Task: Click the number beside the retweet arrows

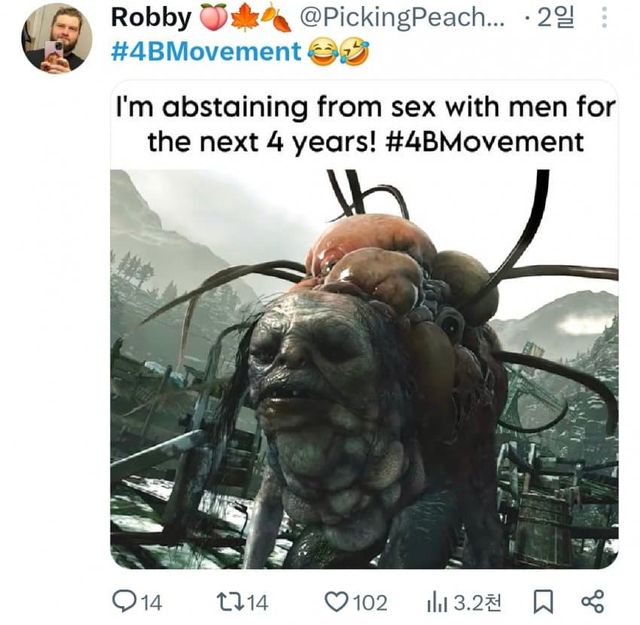Action: click(256, 602)
